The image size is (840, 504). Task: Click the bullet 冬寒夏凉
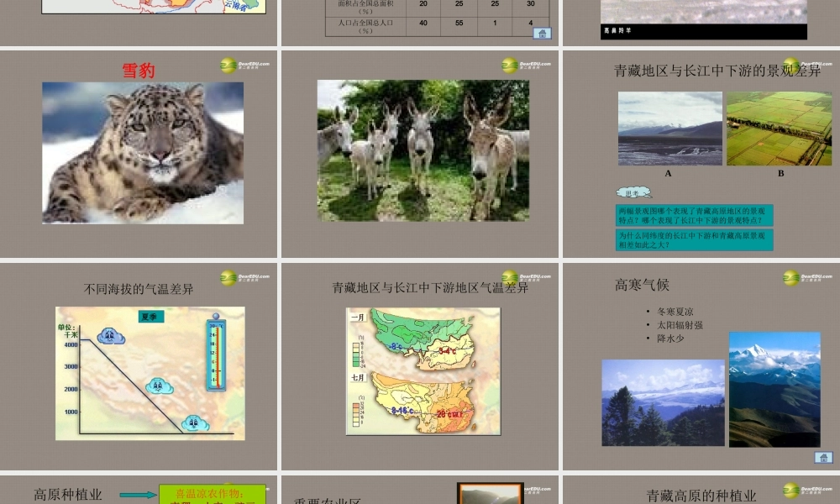(675, 312)
